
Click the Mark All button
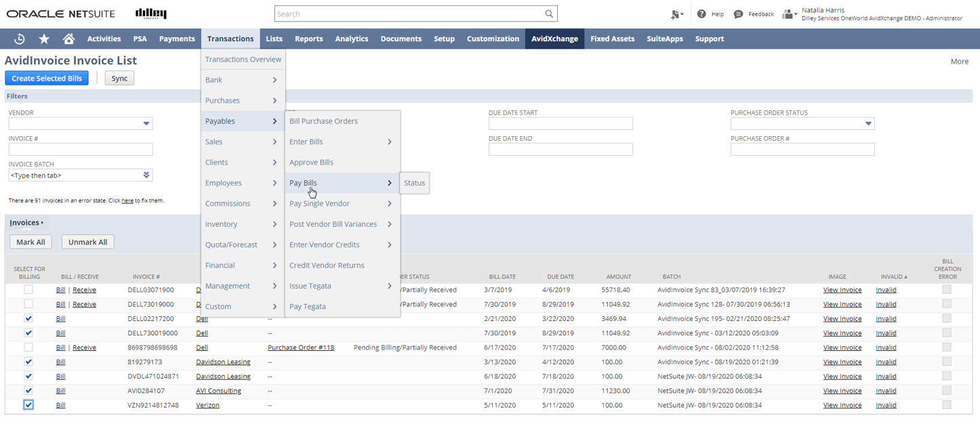[x=30, y=242]
